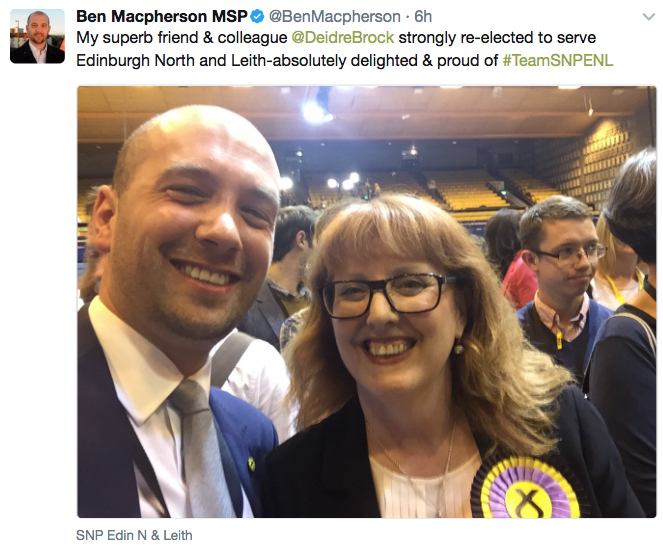
Task: Open Ben Macpherson's profile avatar
Action: [37, 36]
